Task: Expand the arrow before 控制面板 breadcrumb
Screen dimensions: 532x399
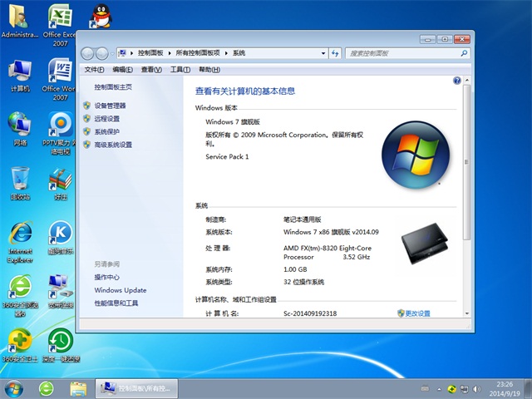Action: (x=131, y=53)
